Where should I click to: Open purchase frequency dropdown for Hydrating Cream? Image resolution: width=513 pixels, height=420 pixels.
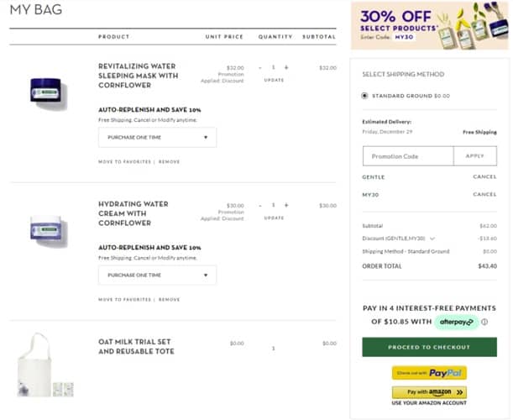(157, 275)
